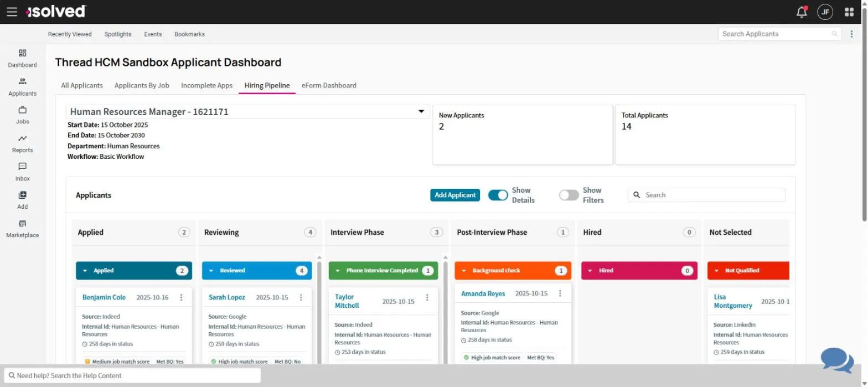
Task: Click Amanda Reyes High job match score badge
Action: (492, 358)
